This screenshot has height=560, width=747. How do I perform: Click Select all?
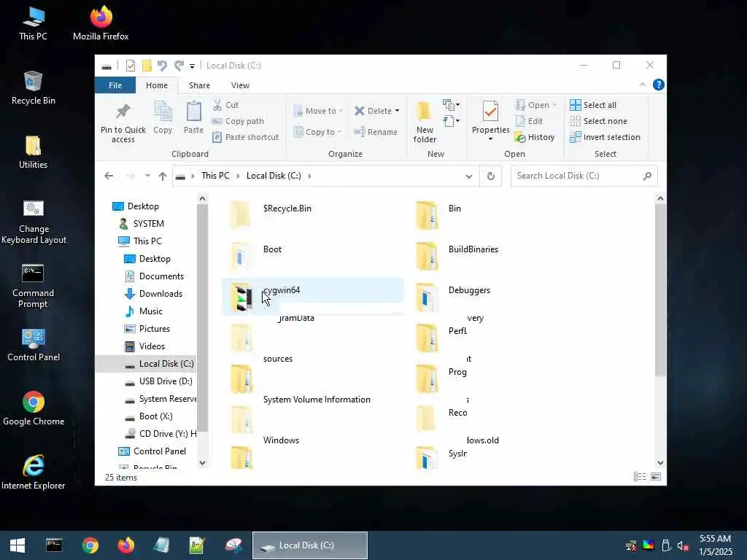click(593, 105)
